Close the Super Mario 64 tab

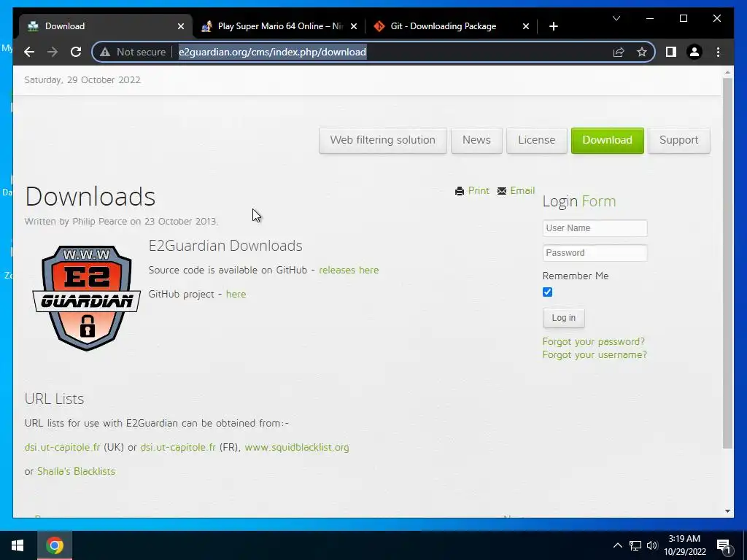point(354,26)
